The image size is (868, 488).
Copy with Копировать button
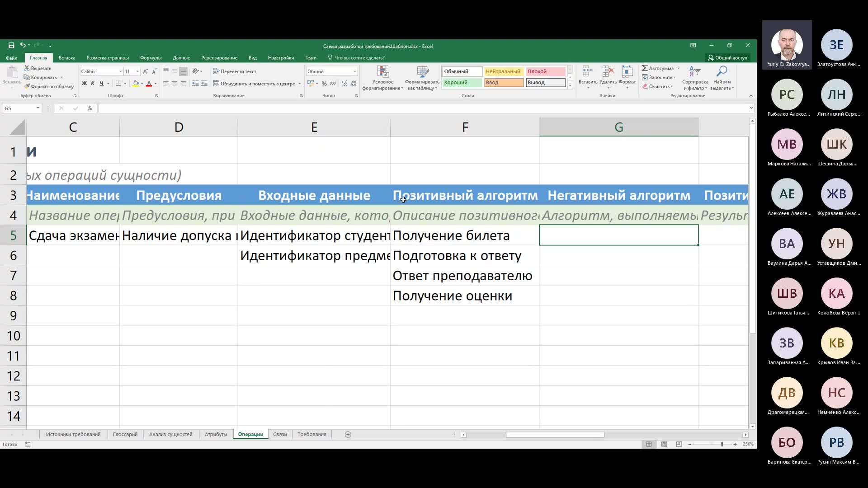click(40, 77)
